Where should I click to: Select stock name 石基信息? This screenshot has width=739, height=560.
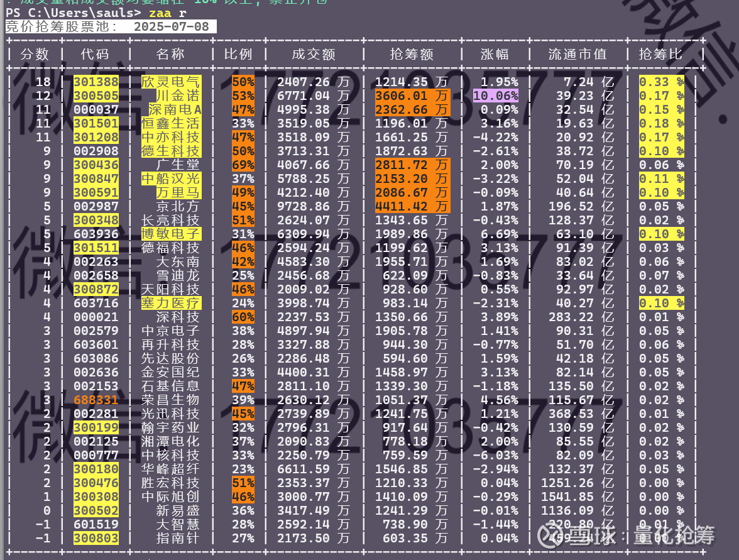tap(171, 386)
